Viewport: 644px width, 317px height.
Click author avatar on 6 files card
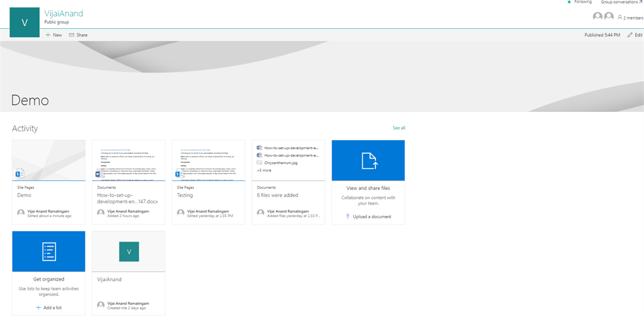click(x=260, y=213)
